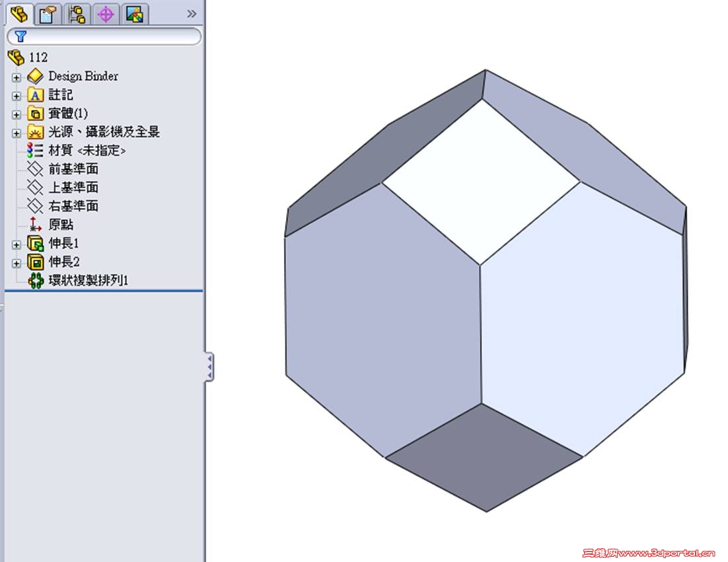Expand the 光源、攝影機及全景 node
The height and width of the screenshot is (562, 728).
tap(17, 133)
